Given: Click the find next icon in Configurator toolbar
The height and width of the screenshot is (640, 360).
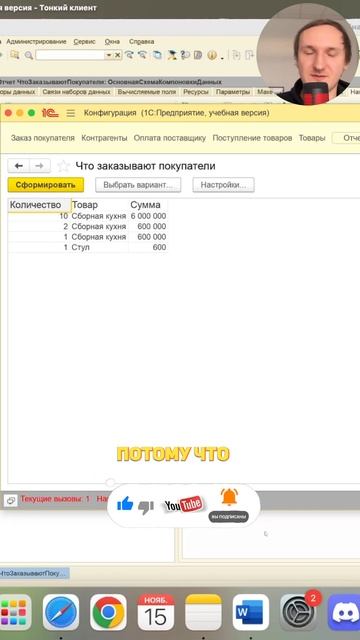Looking at the screenshot, I should point(129,55).
